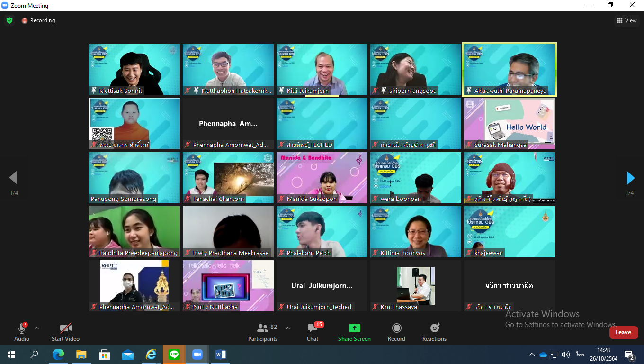The height and width of the screenshot is (364, 644).
Task: Open taskbar search magnifier
Action: point(34,355)
